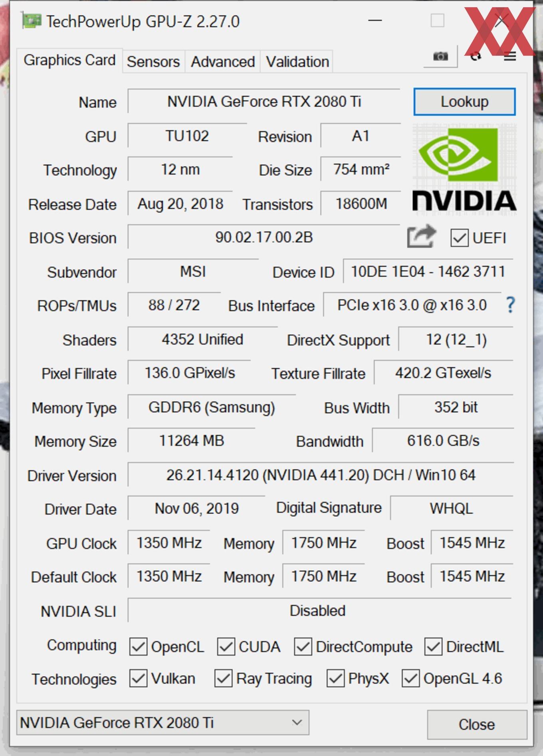Click the refresh icon
Screen dimensions: 543x756
[475, 56]
